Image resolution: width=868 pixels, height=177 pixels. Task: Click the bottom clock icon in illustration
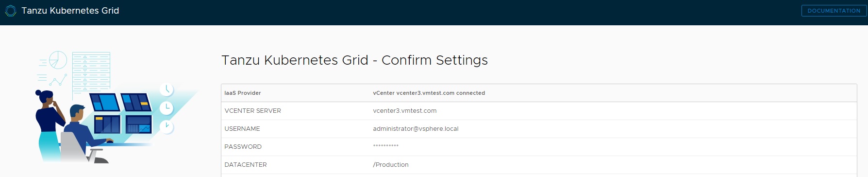click(167, 127)
